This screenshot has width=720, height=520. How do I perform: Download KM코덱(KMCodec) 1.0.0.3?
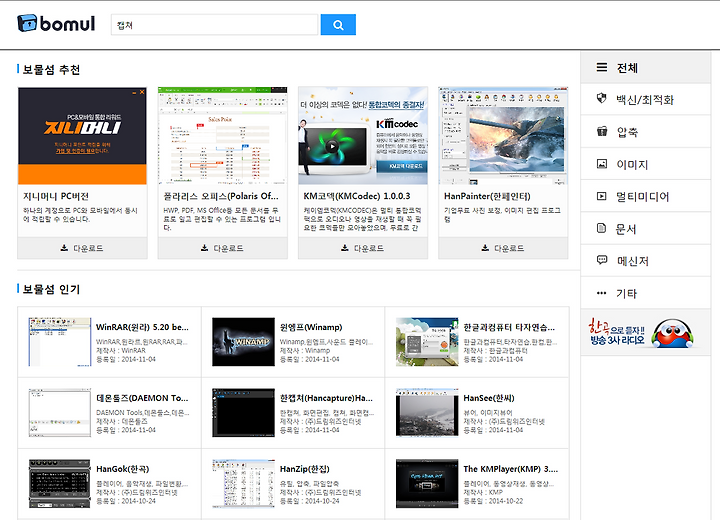point(363,248)
